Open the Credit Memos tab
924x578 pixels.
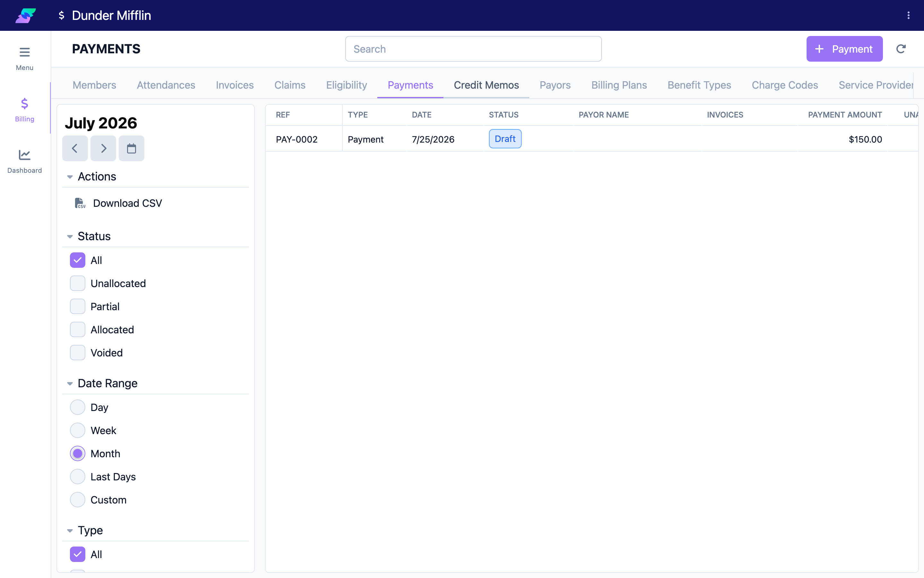(486, 85)
